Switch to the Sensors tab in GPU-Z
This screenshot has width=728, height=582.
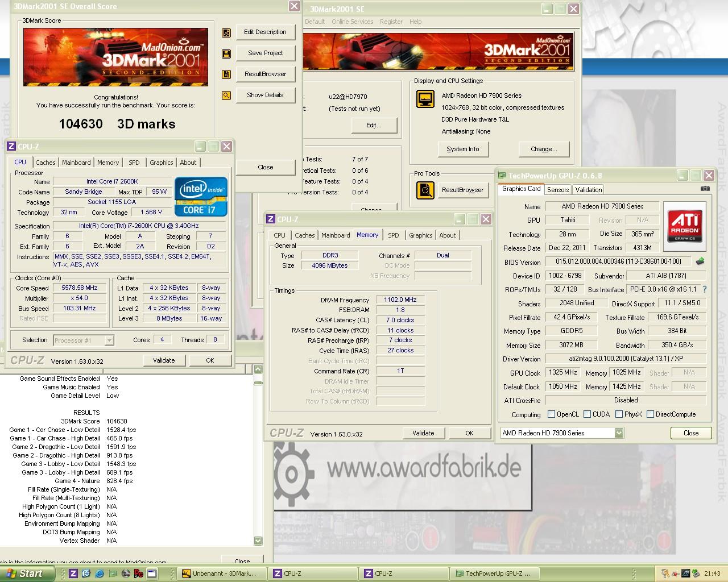pos(558,190)
